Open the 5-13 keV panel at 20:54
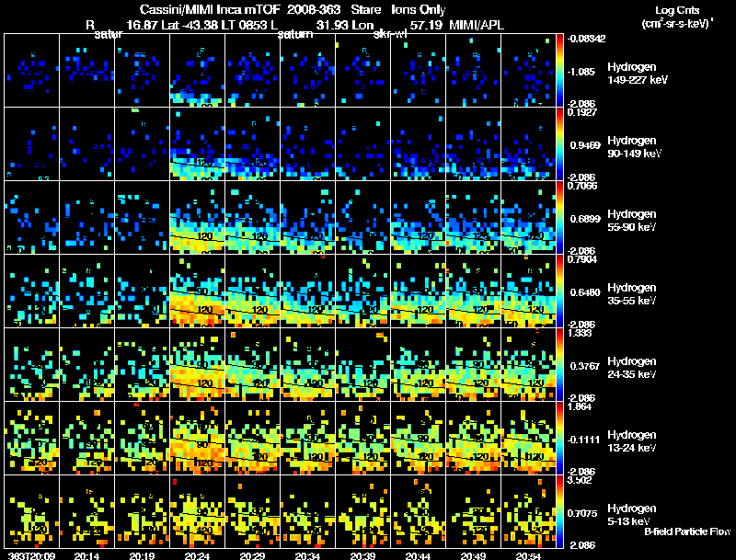Screen dimensions: 736x560 528,512
